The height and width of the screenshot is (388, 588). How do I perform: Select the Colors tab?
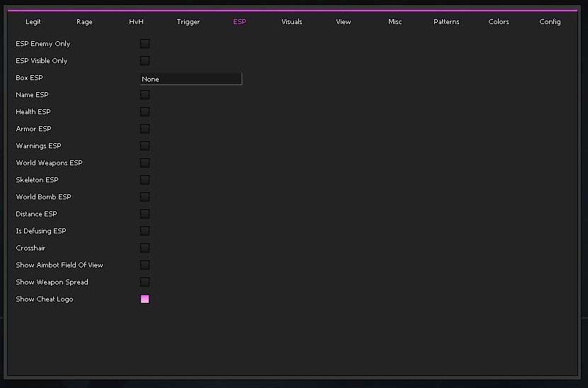point(499,22)
